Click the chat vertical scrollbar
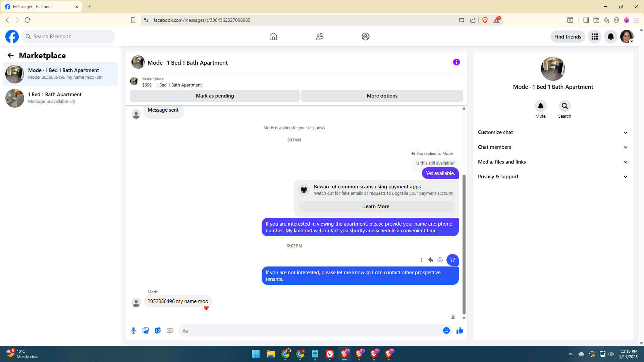The image size is (644, 362). 464,244
